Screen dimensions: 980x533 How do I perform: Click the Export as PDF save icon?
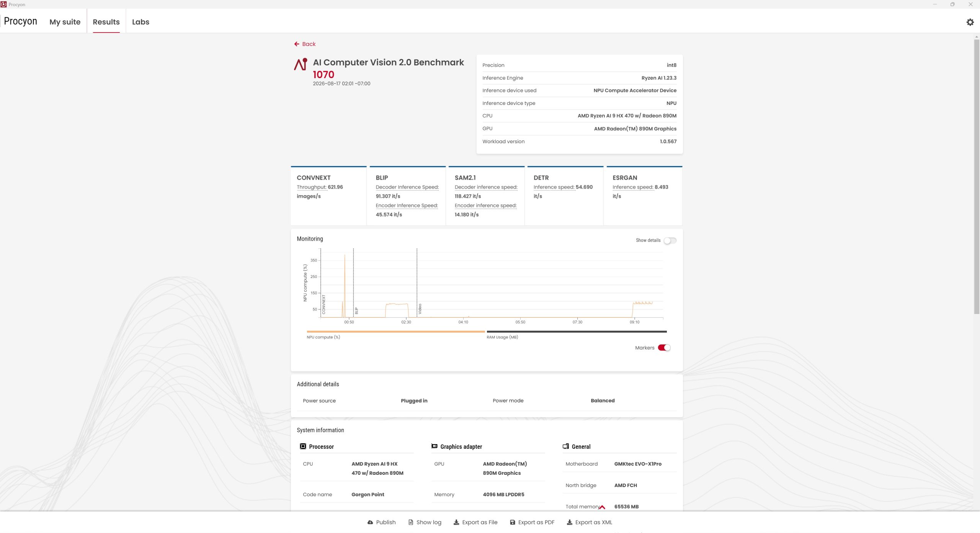[x=513, y=522]
